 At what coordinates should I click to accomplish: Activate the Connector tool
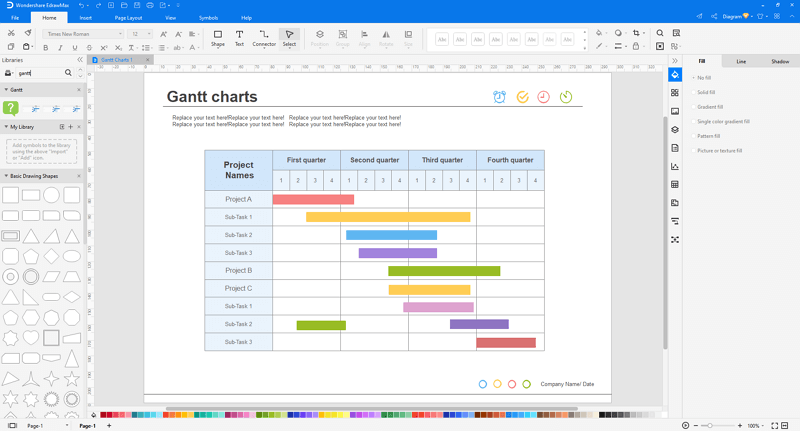point(264,38)
